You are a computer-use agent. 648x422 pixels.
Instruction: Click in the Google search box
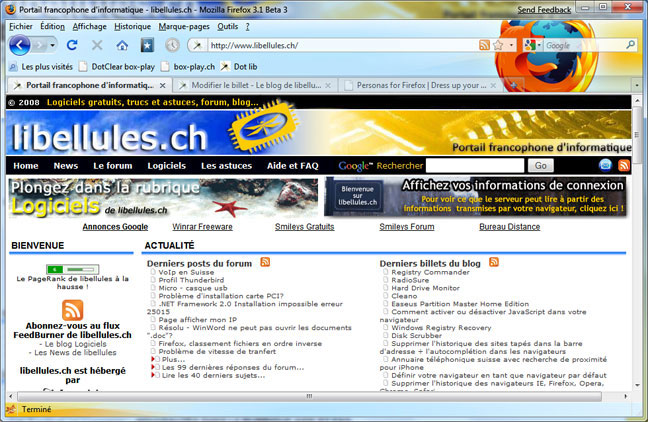584,45
